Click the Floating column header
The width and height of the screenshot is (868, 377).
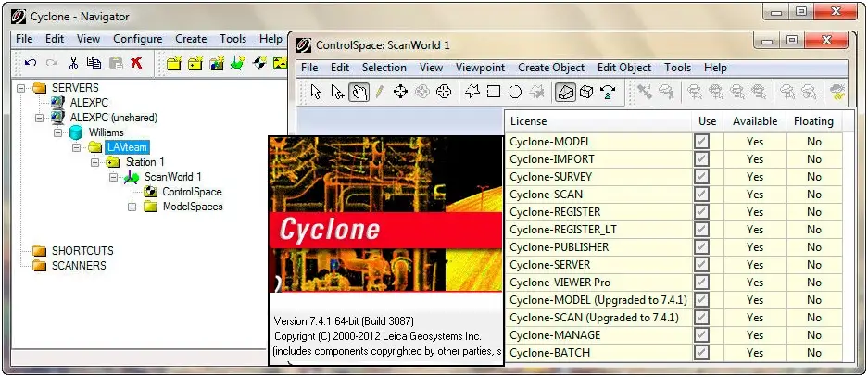click(x=813, y=121)
